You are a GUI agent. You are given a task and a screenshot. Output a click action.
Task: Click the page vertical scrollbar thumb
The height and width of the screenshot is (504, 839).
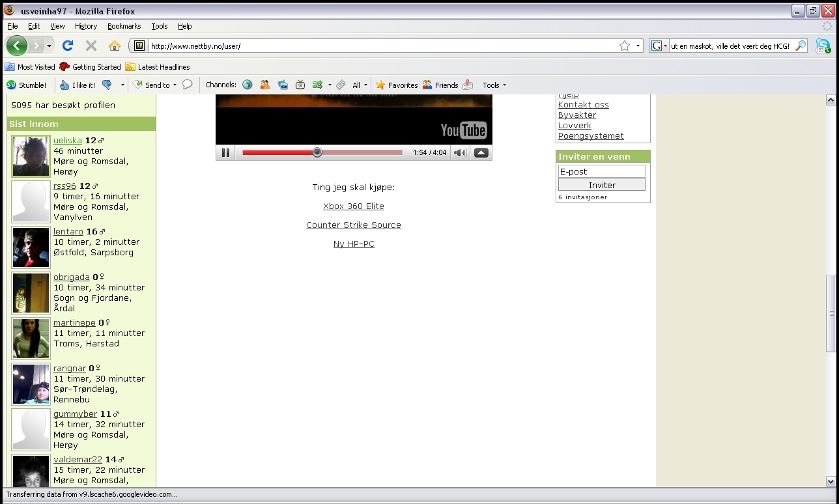(x=831, y=313)
